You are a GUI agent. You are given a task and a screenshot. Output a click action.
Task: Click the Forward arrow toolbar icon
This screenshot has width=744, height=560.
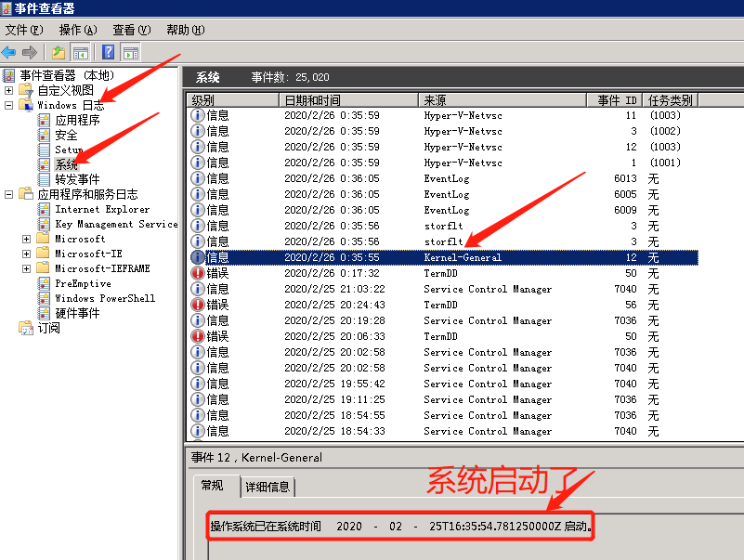(30, 52)
